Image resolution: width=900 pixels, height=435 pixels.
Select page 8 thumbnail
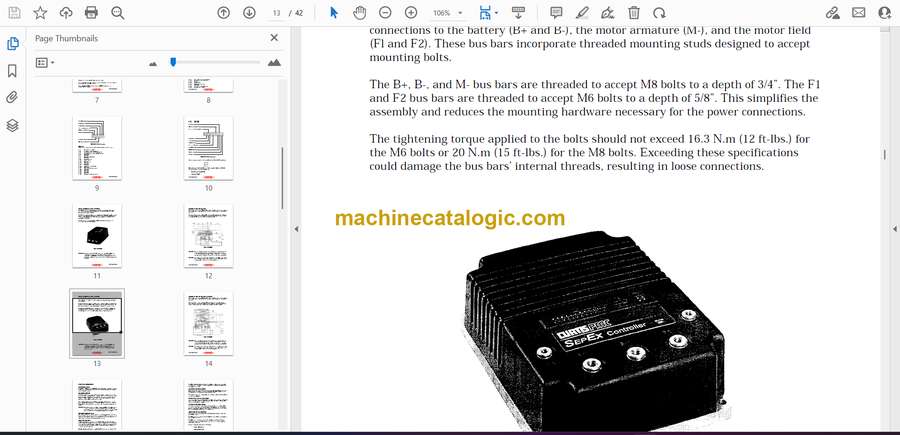pyautogui.click(x=208, y=86)
